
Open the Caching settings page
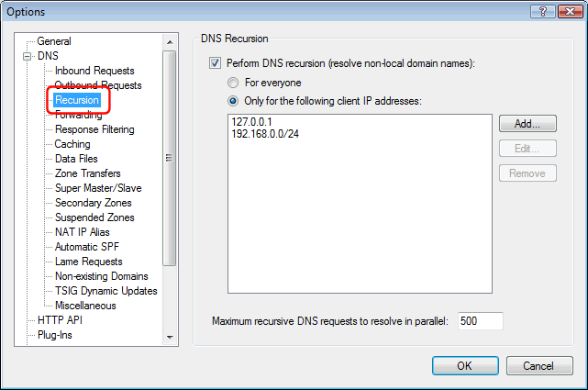(x=72, y=144)
